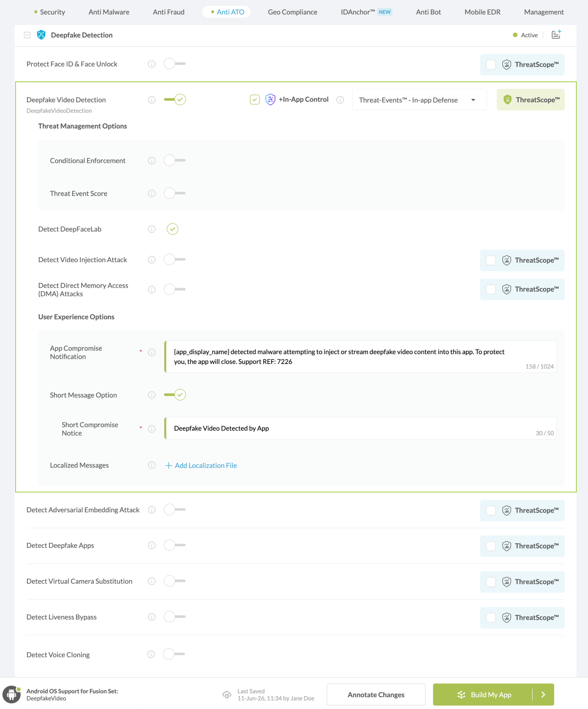
Task: Open the Anti Fraud tab
Action: 169,12
